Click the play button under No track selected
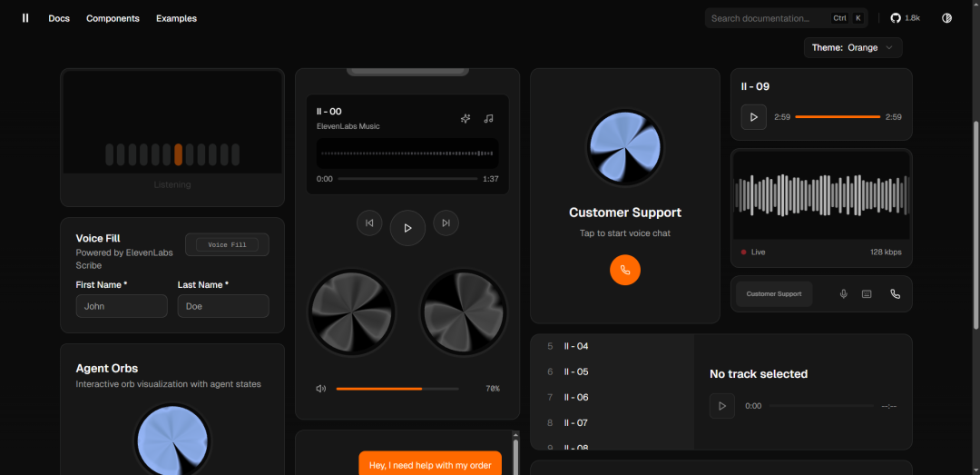 pyautogui.click(x=722, y=406)
